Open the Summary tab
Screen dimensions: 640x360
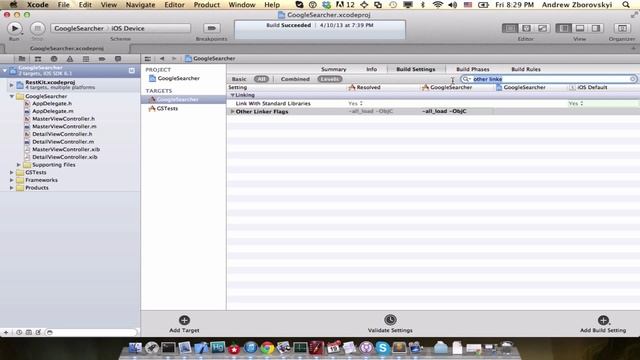333,69
